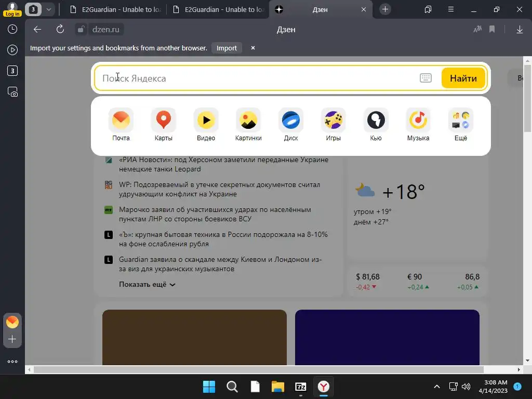
Task: Open the browser hamburger menu
Action: 450,9
